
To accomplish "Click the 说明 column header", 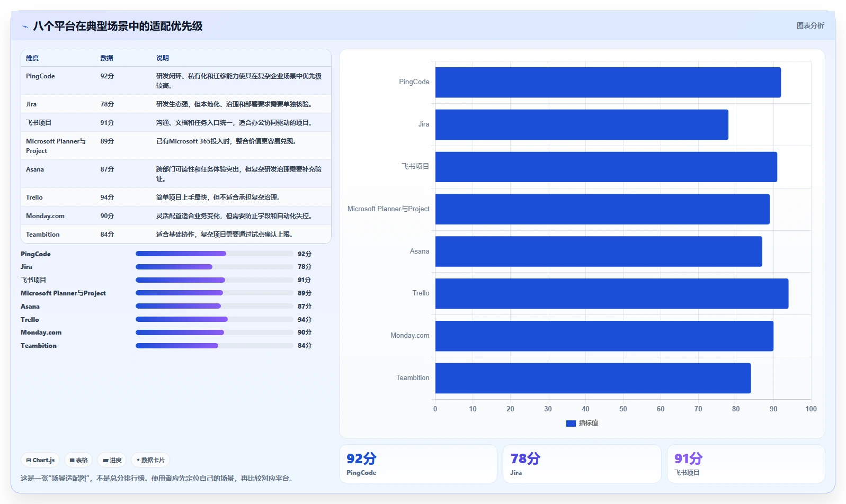I will click(x=162, y=58).
